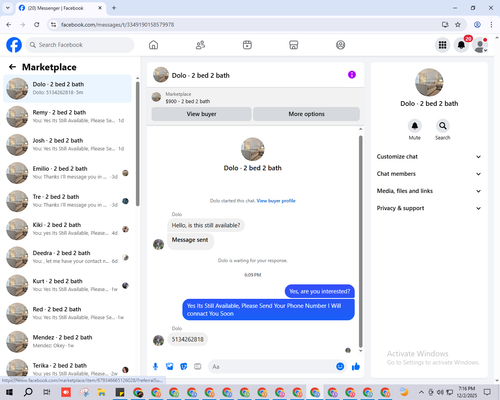Attach a photo file icon

point(170,367)
